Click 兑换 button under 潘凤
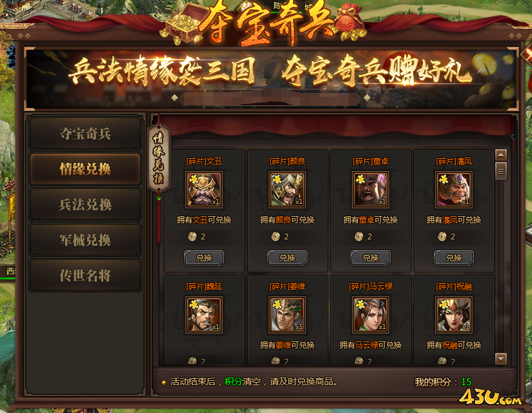This screenshot has width=532, height=413. pos(454,258)
